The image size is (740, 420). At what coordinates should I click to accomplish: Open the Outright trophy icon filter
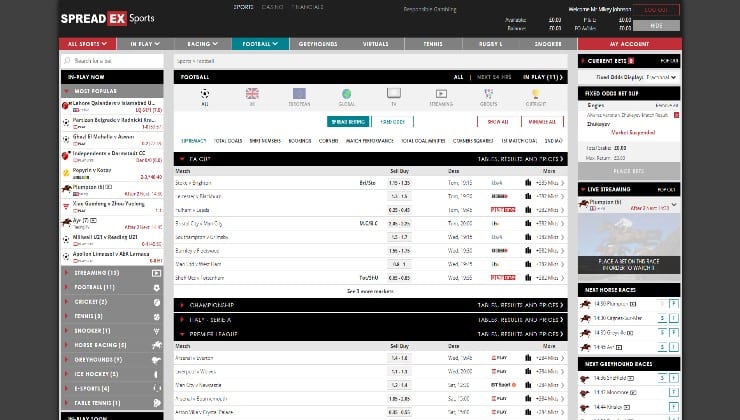click(536, 93)
